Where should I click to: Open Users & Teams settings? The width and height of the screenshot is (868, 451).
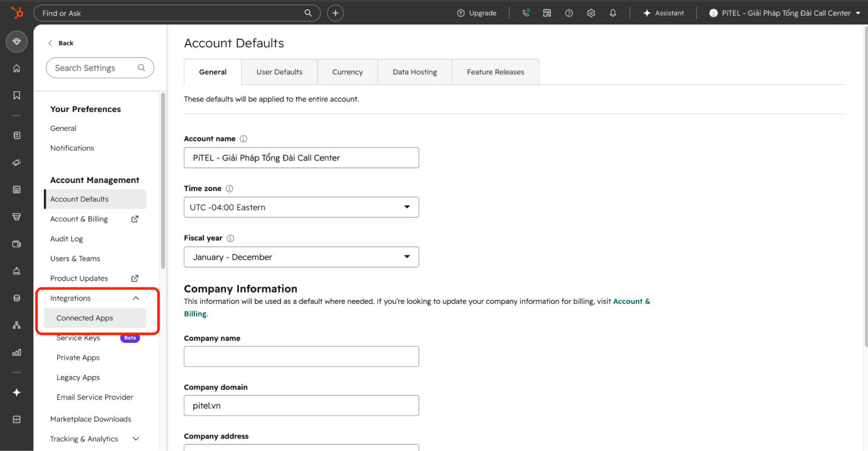point(75,259)
